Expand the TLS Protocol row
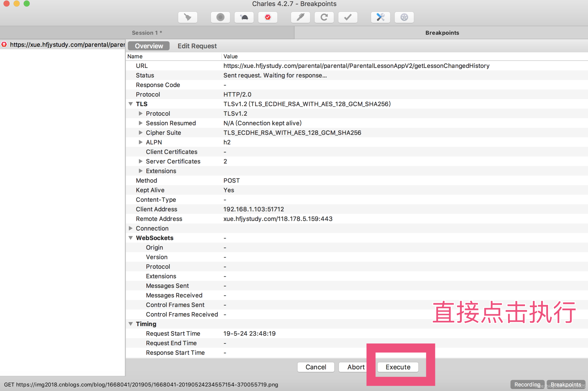Screen dimensions: 588x391 pos(141,113)
